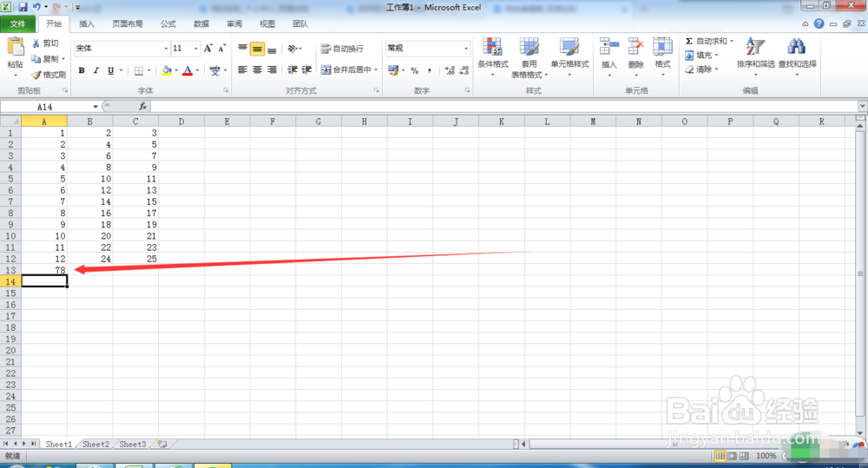
Task: Switch to the 页面布局 ribbon tab
Action: click(x=128, y=23)
